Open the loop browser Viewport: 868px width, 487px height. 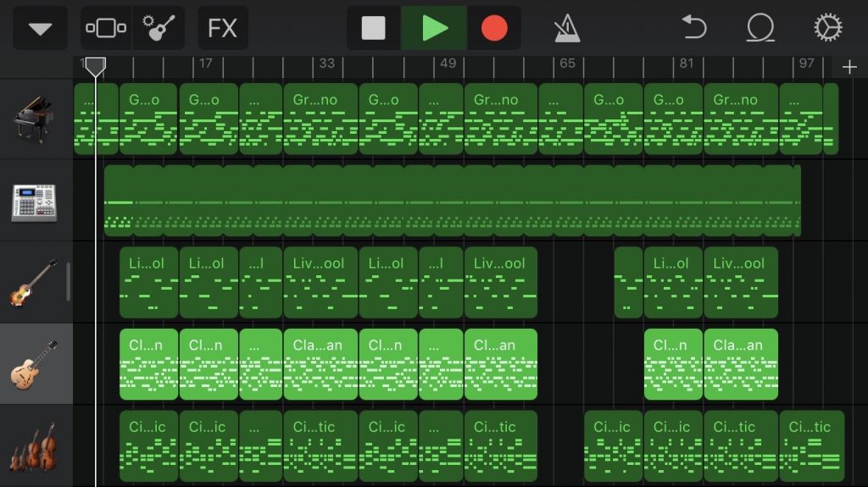coord(760,28)
